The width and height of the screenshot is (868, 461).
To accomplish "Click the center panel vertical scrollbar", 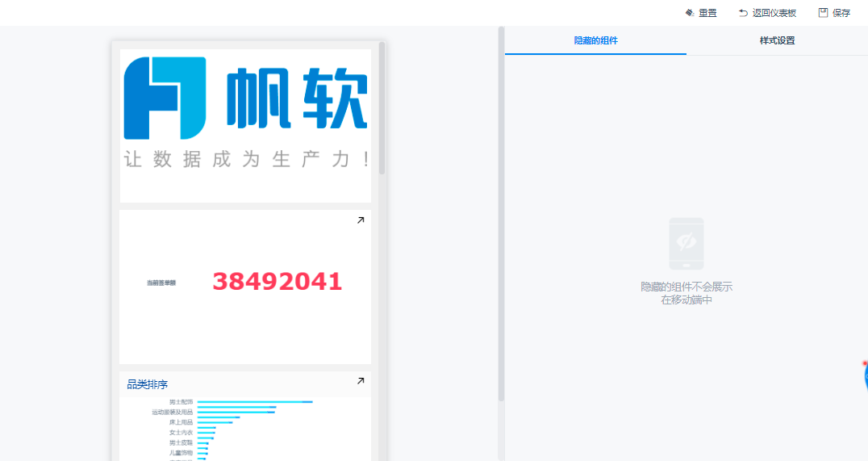I will click(x=501, y=214).
